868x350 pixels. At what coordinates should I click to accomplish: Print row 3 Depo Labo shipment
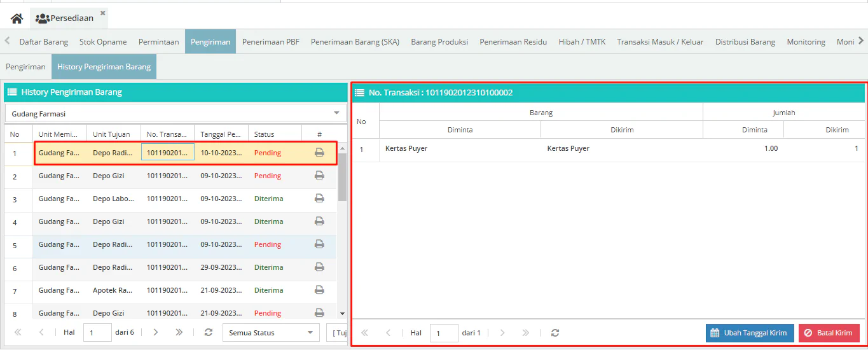click(x=319, y=199)
